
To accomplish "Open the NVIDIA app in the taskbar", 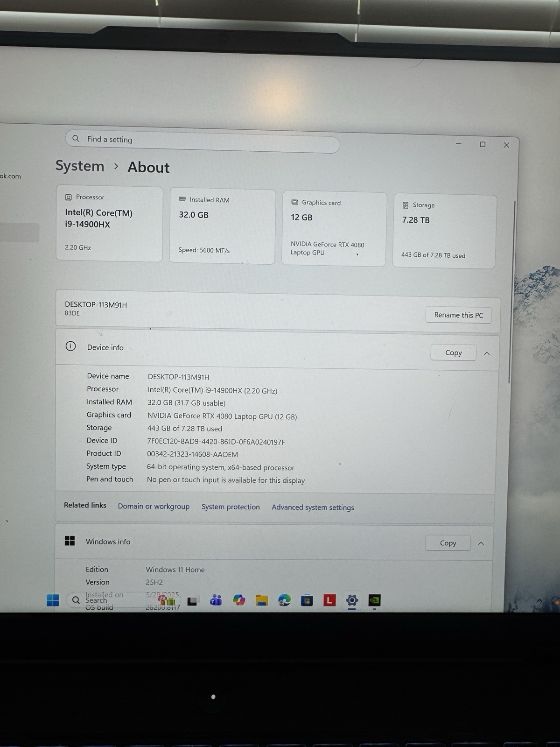I will 374,600.
